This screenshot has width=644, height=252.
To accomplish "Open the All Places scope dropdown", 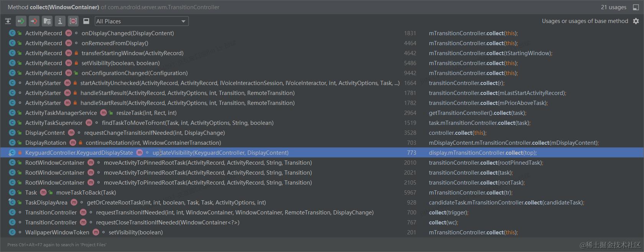I will (141, 21).
